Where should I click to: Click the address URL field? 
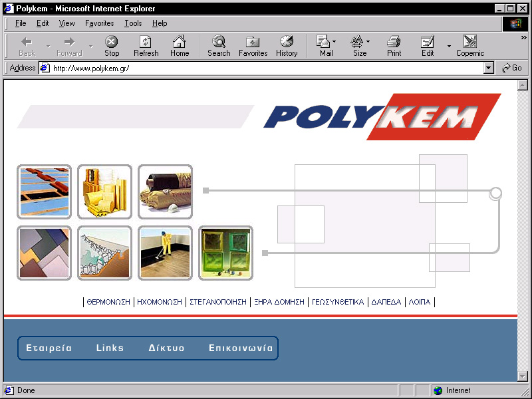coord(267,68)
